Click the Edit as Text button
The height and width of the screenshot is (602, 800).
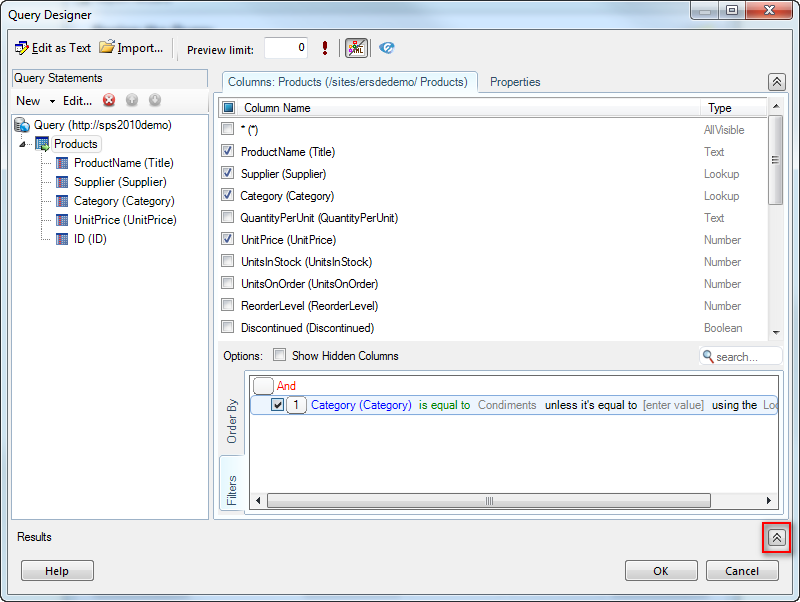point(53,48)
